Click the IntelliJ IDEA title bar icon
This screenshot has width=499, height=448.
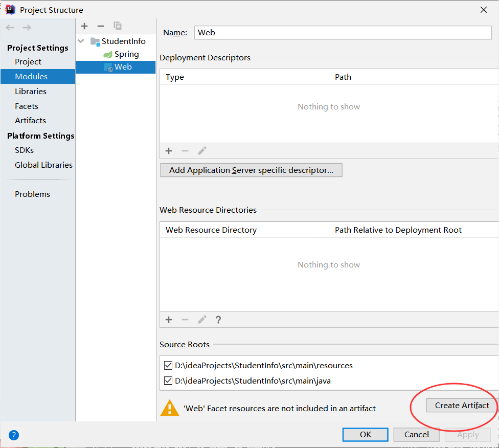10,10
